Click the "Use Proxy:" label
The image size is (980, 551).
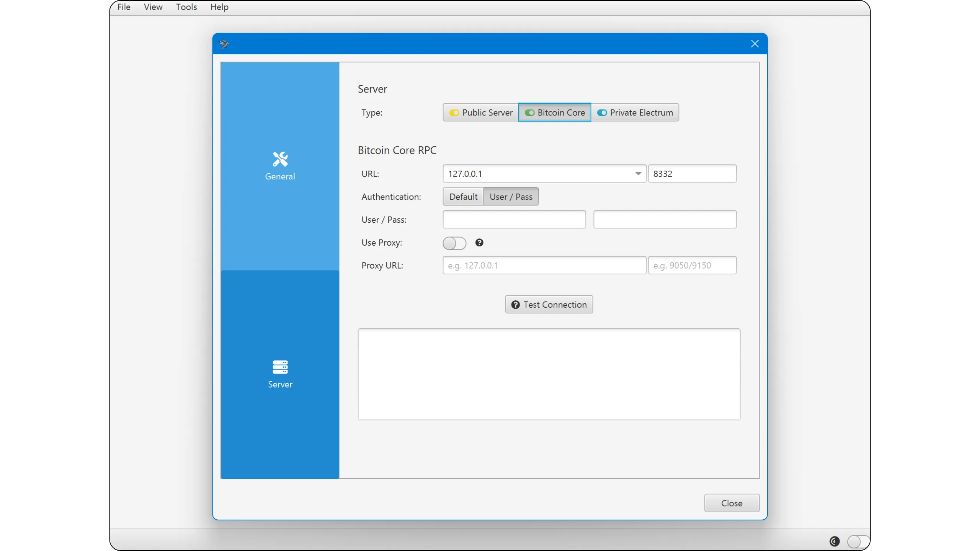pos(382,243)
